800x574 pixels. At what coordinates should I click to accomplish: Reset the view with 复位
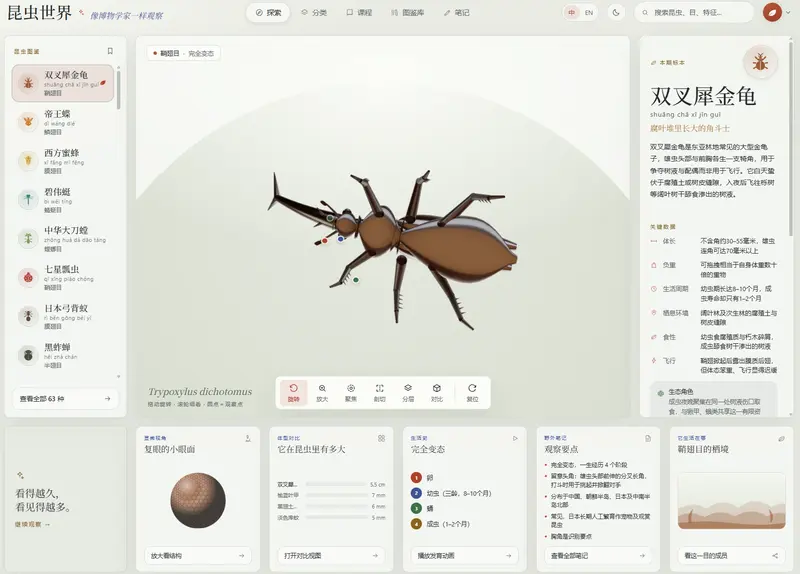tap(472, 392)
